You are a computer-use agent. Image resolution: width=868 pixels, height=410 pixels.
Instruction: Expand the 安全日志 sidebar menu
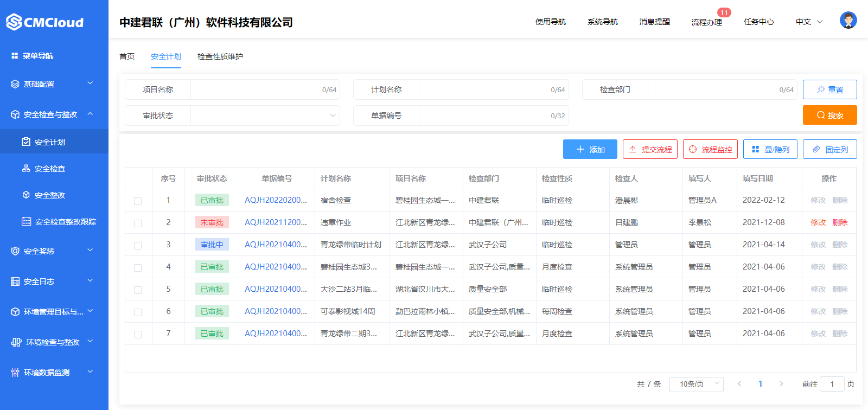90,280
